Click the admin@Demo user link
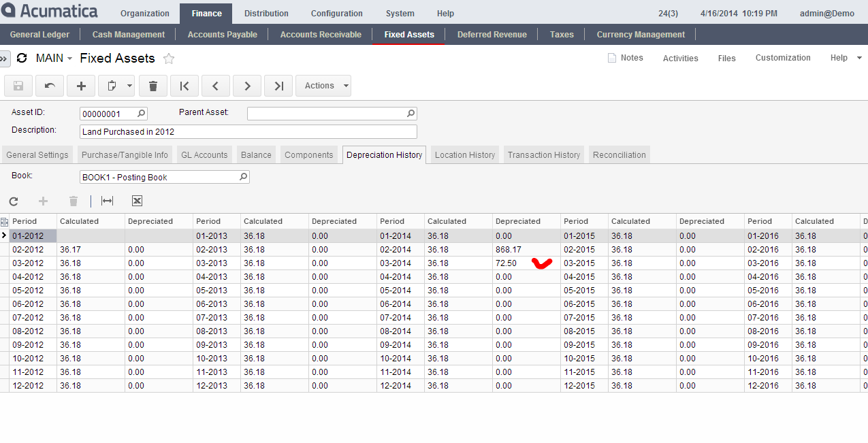The image size is (868, 443). tap(827, 14)
